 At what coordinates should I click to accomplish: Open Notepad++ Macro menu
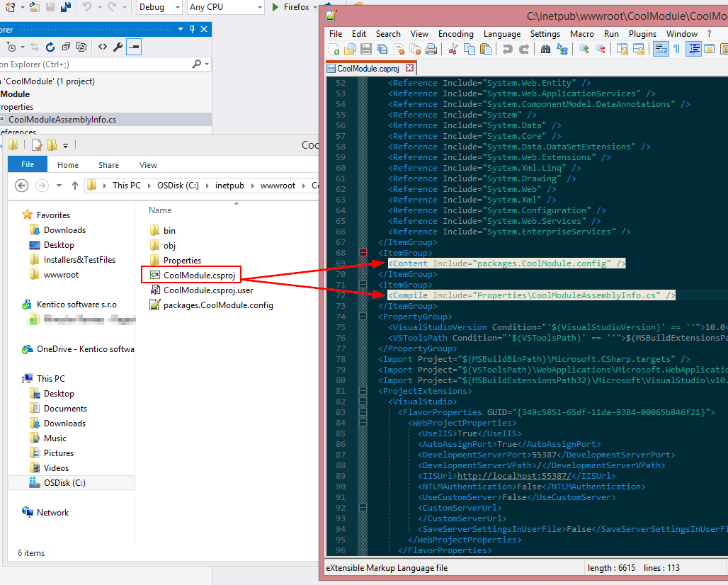pyautogui.click(x=581, y=34)
